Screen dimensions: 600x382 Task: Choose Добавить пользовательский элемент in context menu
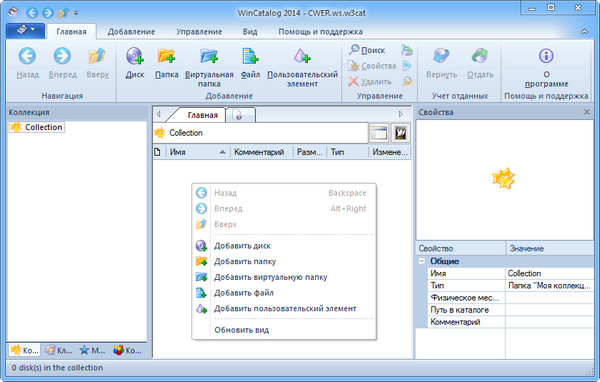click(x=284, y=309)
